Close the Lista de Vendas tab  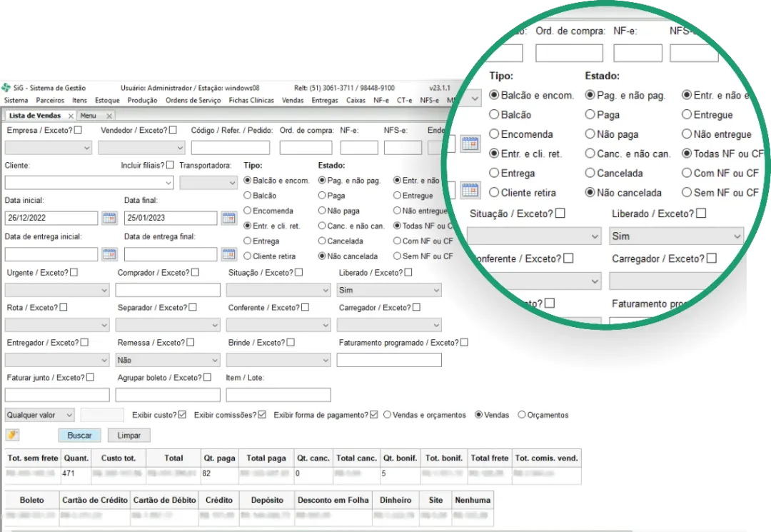click(x=71, y=116)
